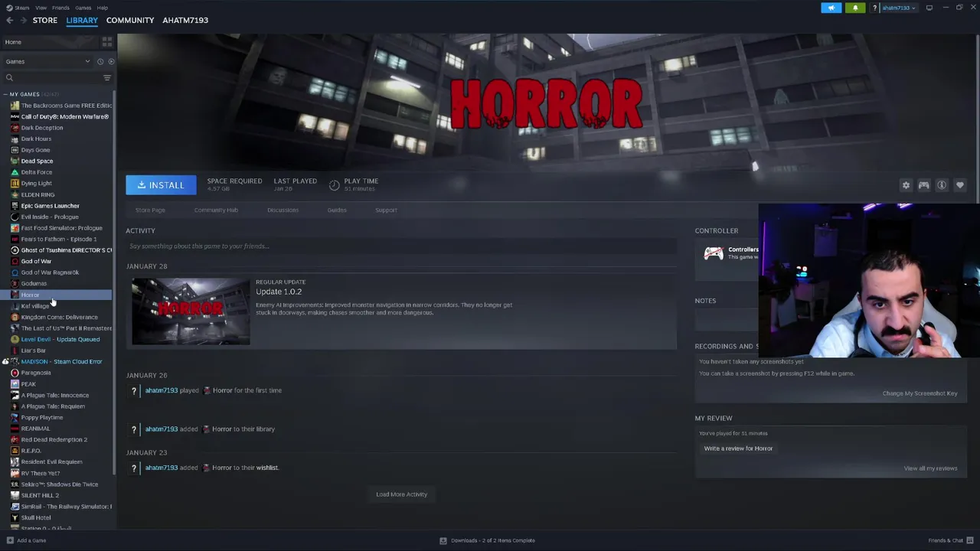Viewport: 980px width, 551px height.
Task: Open the Steam menu
Action: [18, 8]
